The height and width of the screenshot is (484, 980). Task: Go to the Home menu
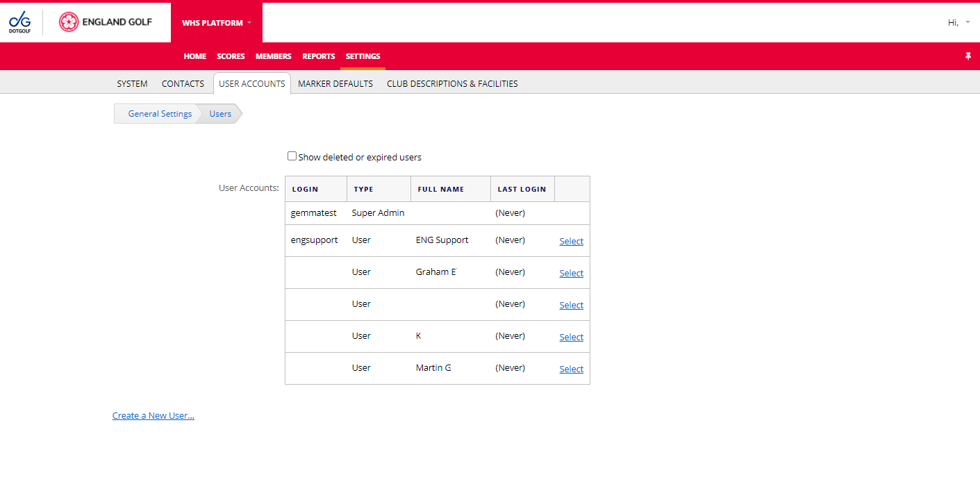195,56
